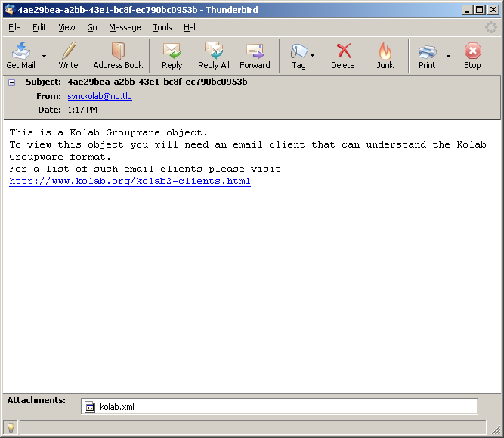Click the text "This is a Kolab Groupware object."
504x438 pixels.
coord(109,132)
